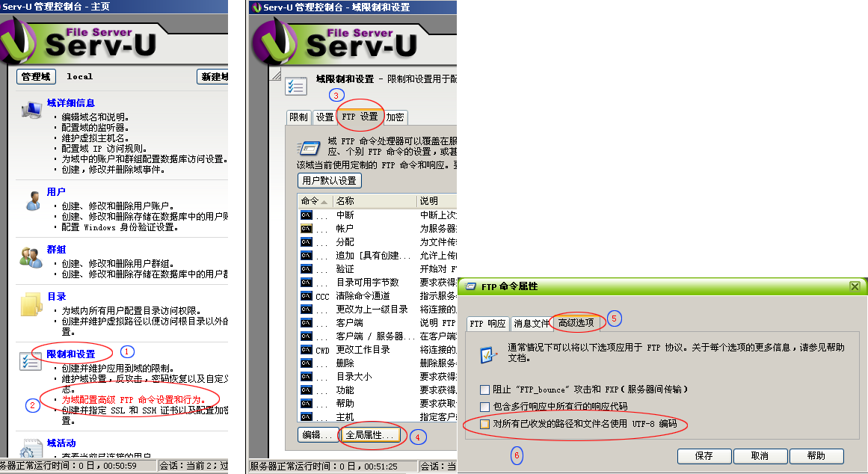Click 配置域 IP 访问规则 bullet text
868x474 pixels.
pos(104,149)
